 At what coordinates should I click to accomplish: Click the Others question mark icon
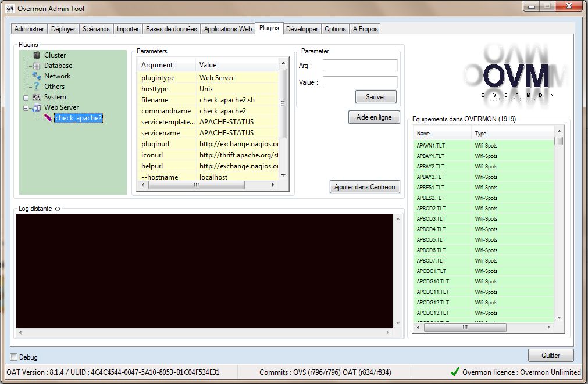[x=37, y=87]
